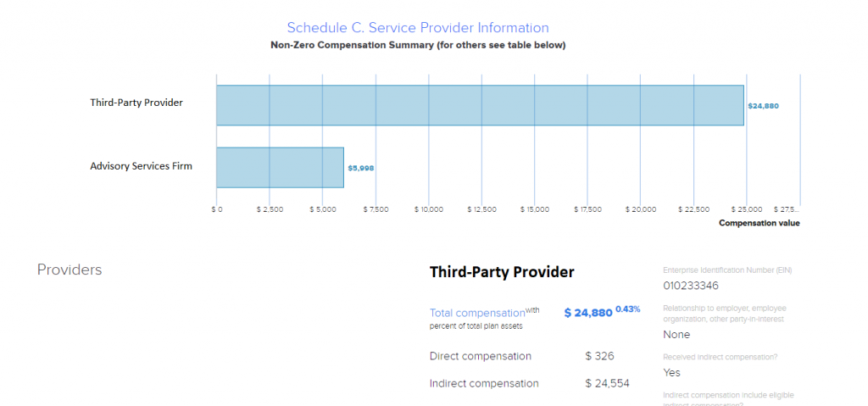
Task: Click the Direct compensation $326 amount
Action: click(x=598, y=356)
